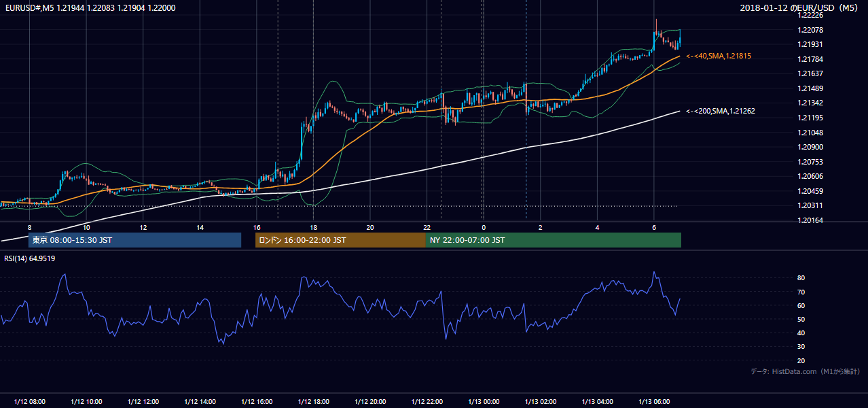Viewport: 868px width, 408px height.
Task: Click the 1/13 06:00 time label
Action: tap(654, 402)
